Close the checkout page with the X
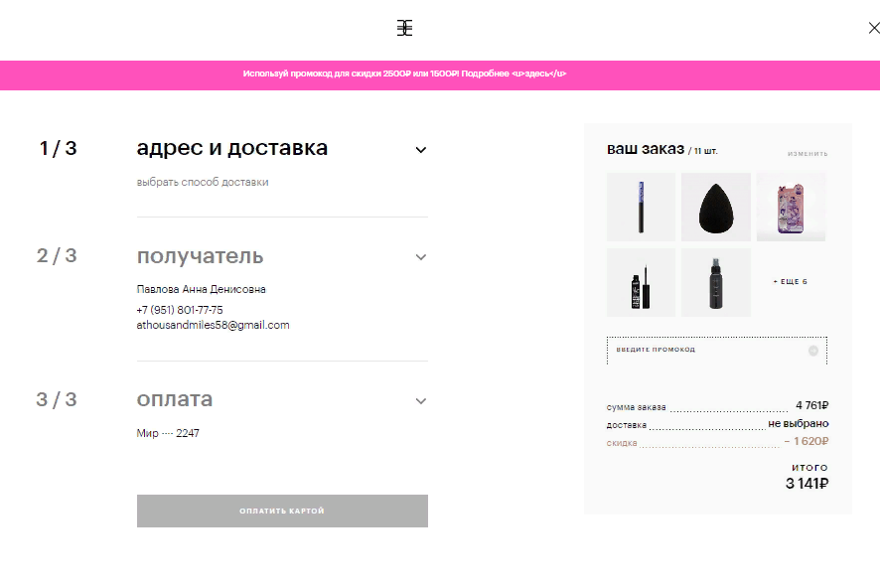The width and height of the screenshot is (880, 588). [x=873, y=28]
